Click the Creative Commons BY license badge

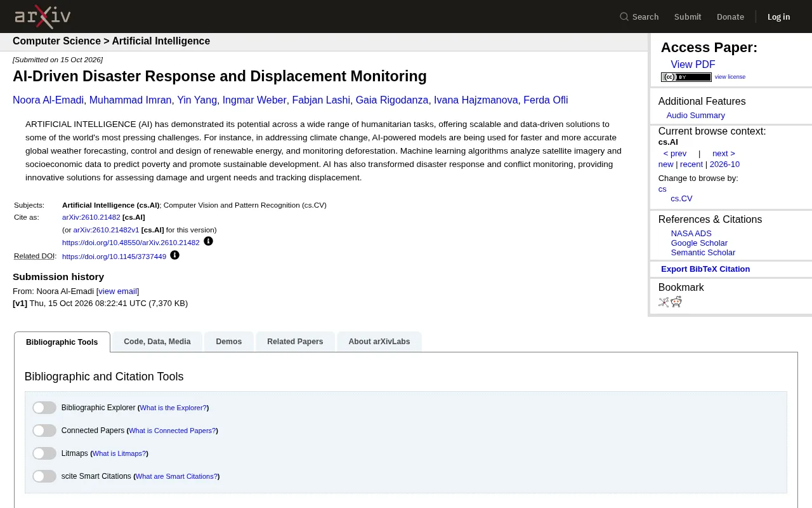click(x=686, y=77)
